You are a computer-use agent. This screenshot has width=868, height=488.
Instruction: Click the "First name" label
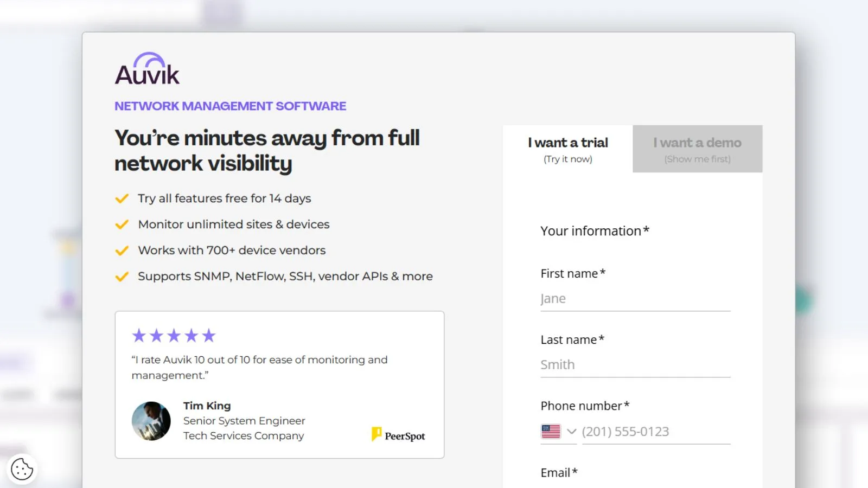(x=573, y=274)
